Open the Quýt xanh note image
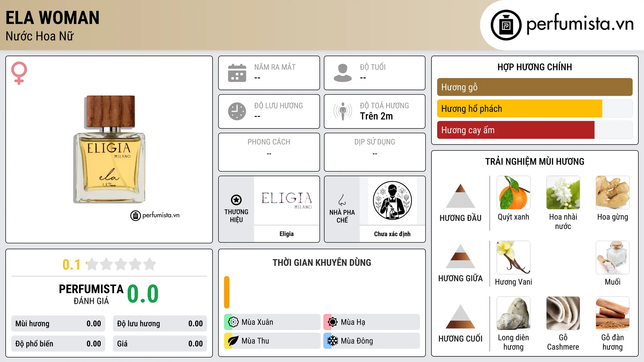The height and width of the screenshot is (362, 644). 514,193
